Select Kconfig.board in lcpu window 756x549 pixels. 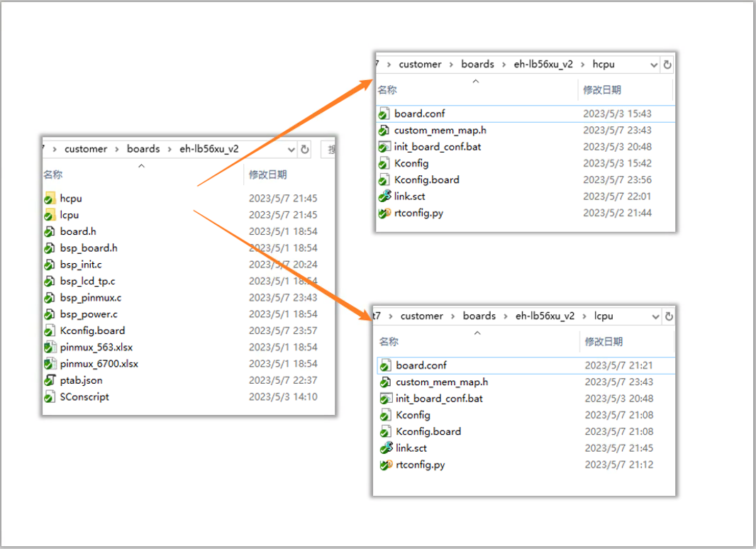coord(428,431)
